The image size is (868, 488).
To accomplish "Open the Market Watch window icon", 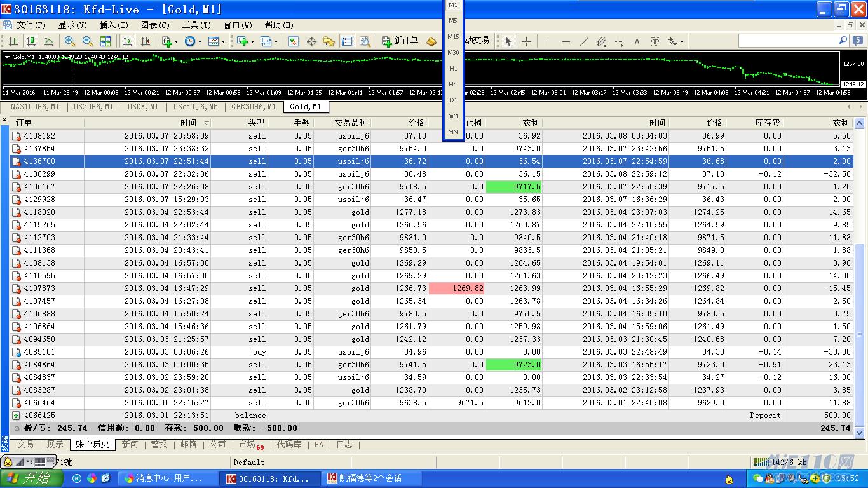I will [x=294, y=41].
